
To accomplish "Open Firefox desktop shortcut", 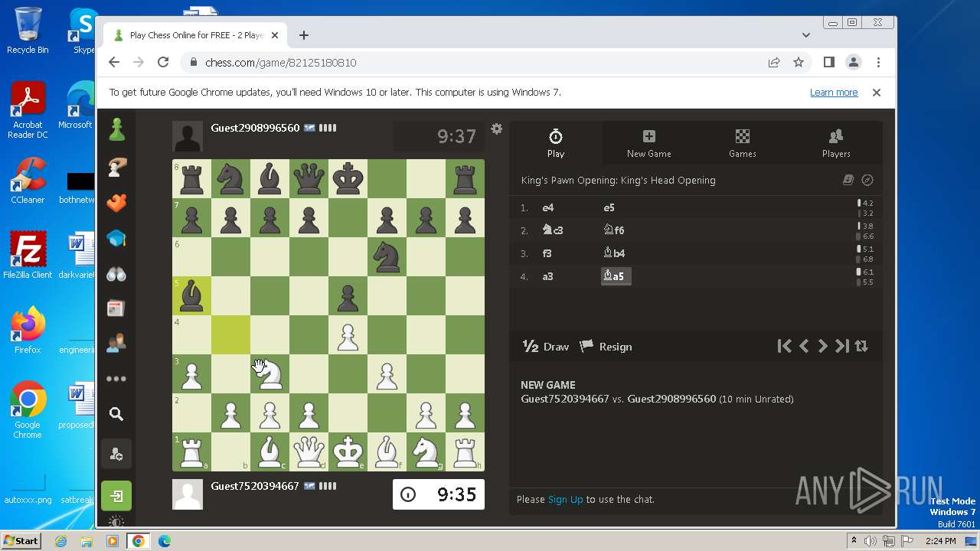I will click(28, 331).
